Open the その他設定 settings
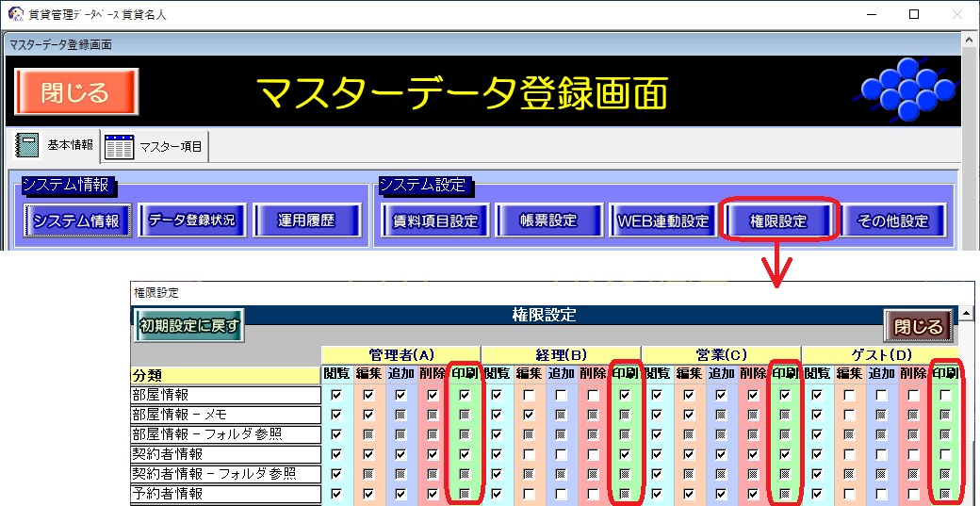Screen dimensions: 980x506 coord(892,221)
